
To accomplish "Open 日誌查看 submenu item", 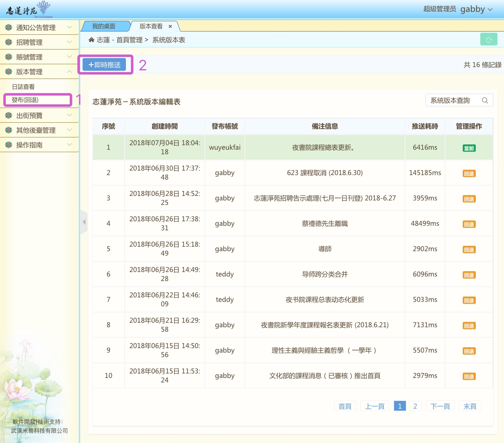I will pos(23,87).
